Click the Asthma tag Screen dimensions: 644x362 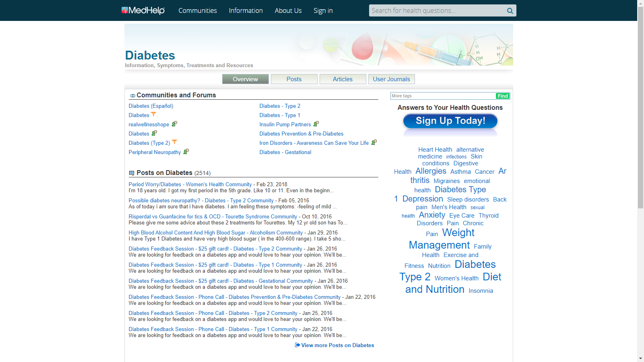(x=460, y=172)
